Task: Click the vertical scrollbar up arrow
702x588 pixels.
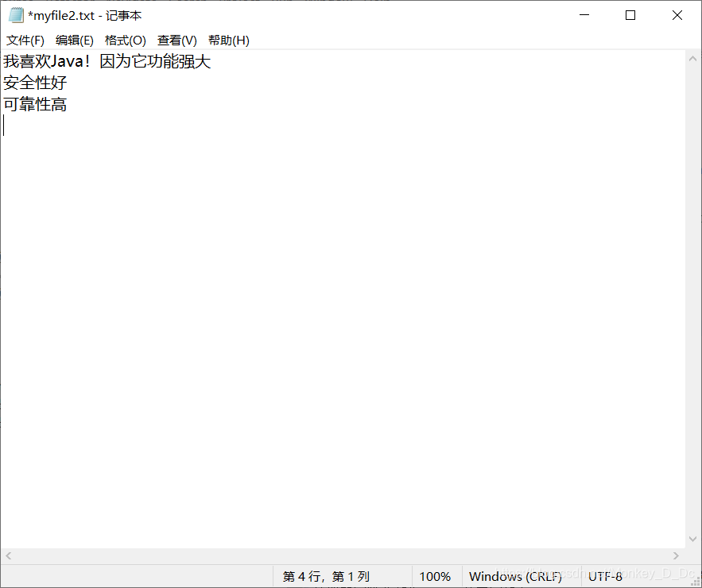Action: (x=692, y=59)
